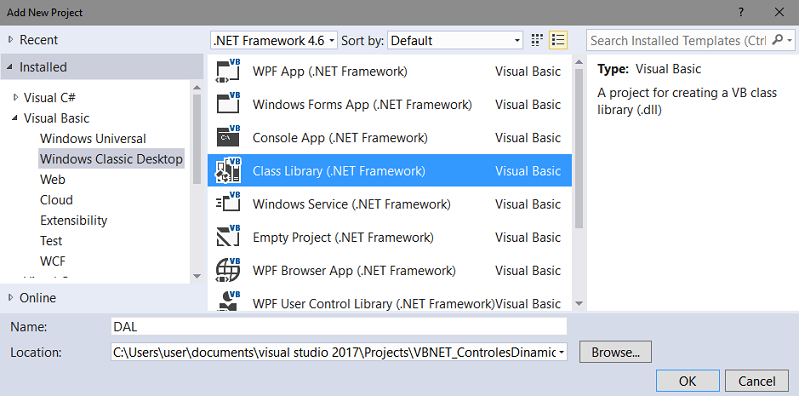Open the .NET Framework version dropdown

point(274,40)
